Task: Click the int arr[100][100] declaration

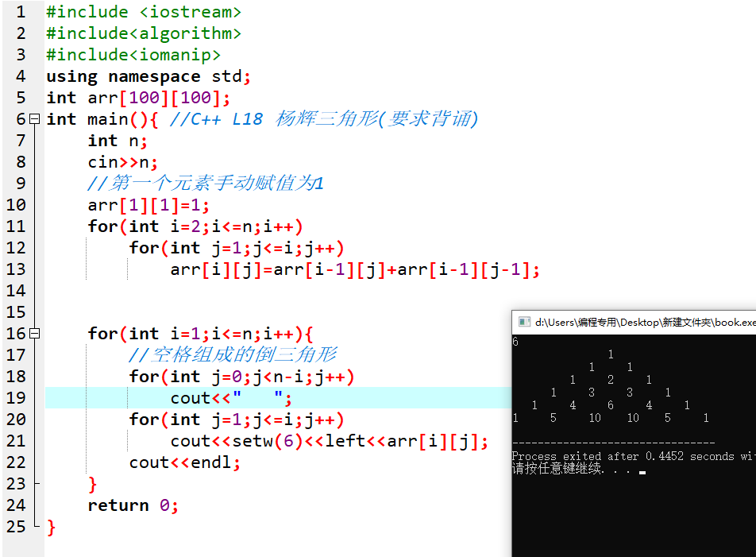Action: [x=138, y=98]
